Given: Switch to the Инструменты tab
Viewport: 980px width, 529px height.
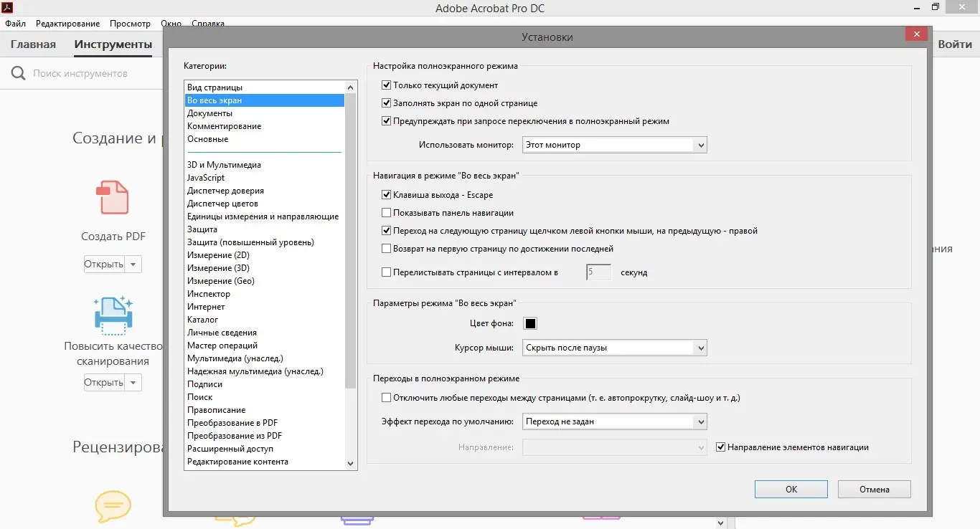Looking at the screenshot, I should pyautogui.click(x=113, y=44).
